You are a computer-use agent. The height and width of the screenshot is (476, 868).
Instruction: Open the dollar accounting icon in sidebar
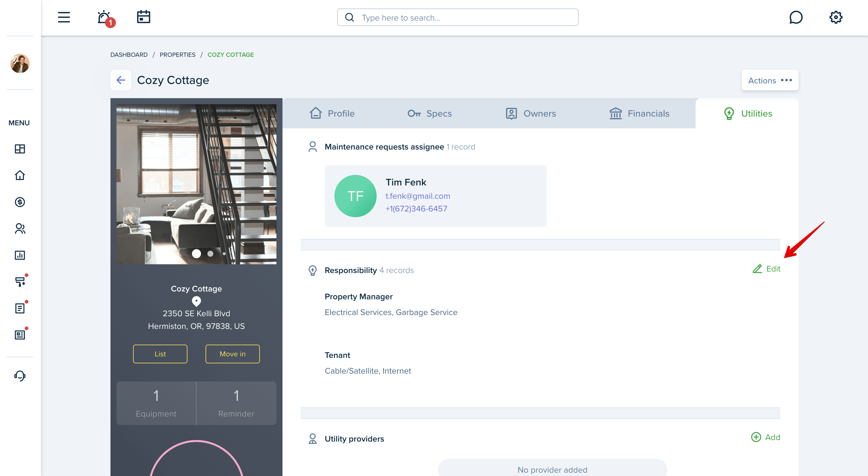(x=20, y=202)
